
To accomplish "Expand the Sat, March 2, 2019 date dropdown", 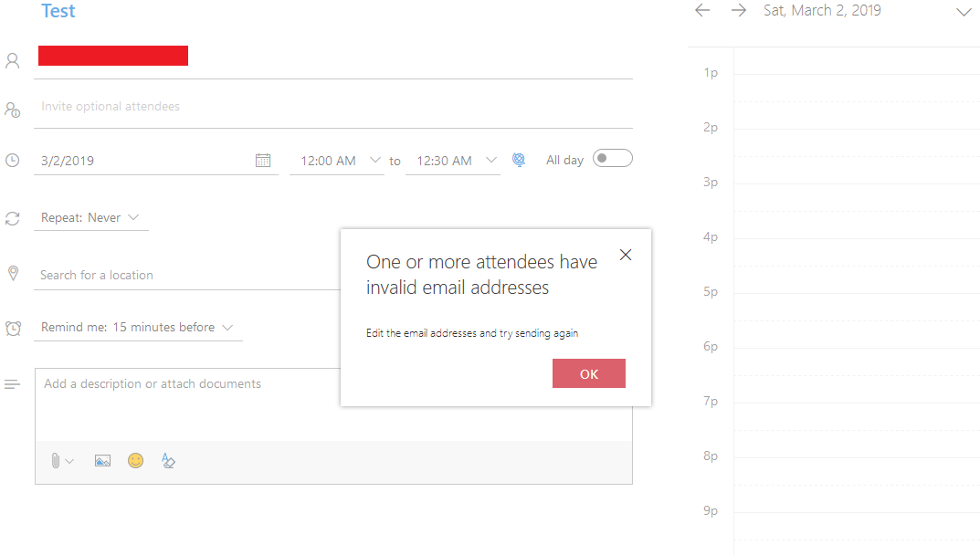I will coord(964,11).
